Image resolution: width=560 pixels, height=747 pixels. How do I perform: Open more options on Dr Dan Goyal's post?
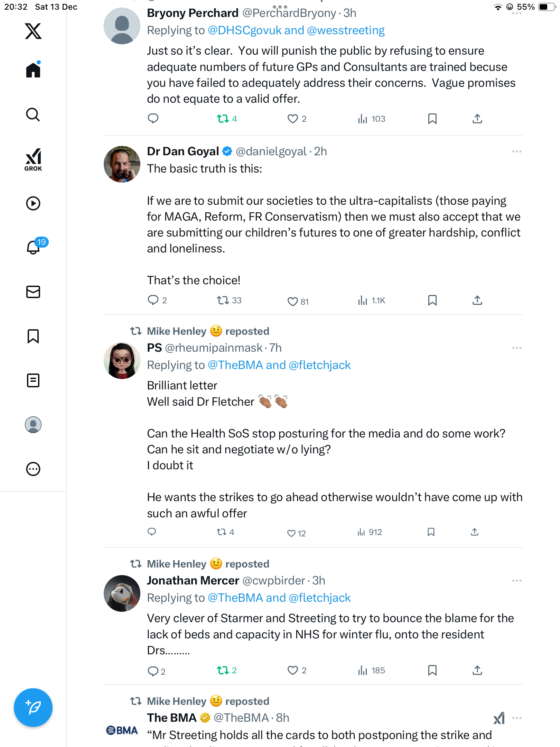[516, 151]
